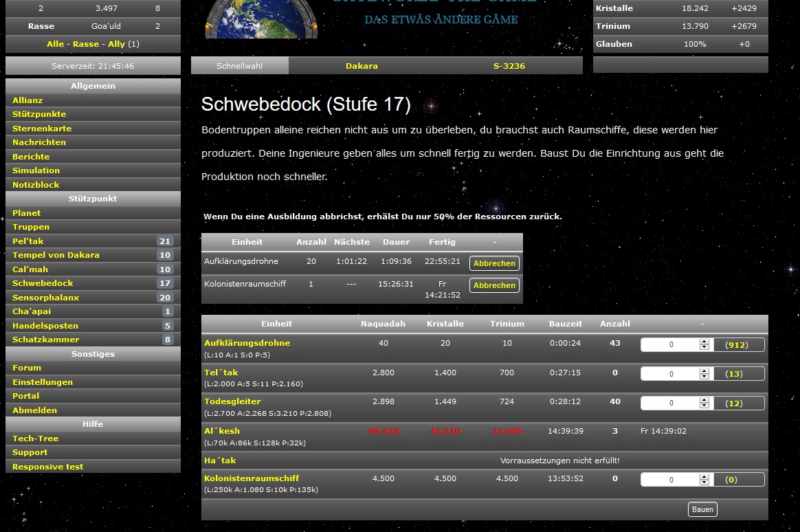The image size is (800, 532).
Task: Increase the Aufklärungsdrohne quantity with the up arrow
Action: click(x=704, y=342)
